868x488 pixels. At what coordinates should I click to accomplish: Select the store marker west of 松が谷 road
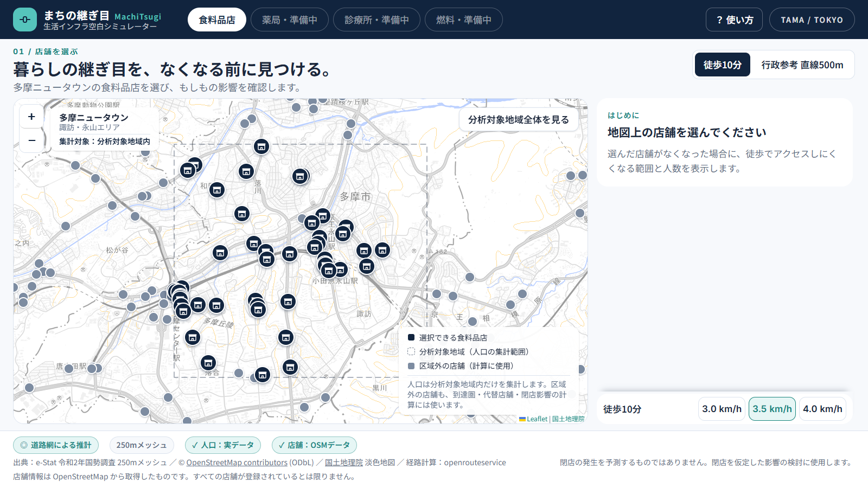click(220, 253)
